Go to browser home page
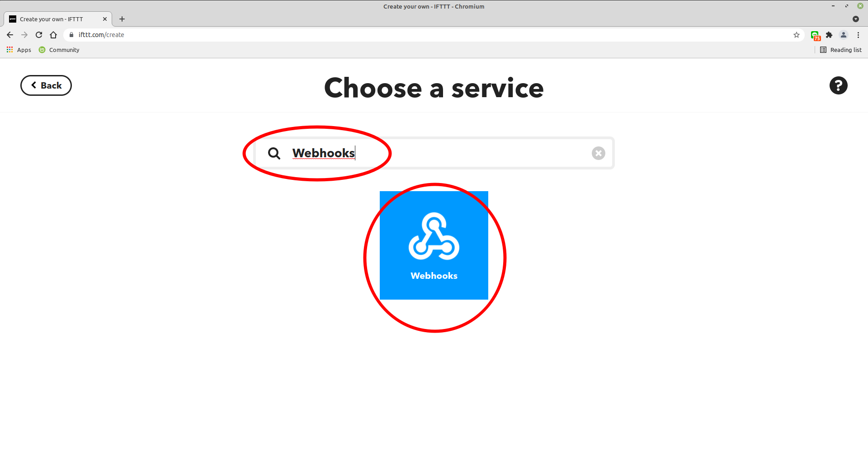868x470 pixels. 53,35
